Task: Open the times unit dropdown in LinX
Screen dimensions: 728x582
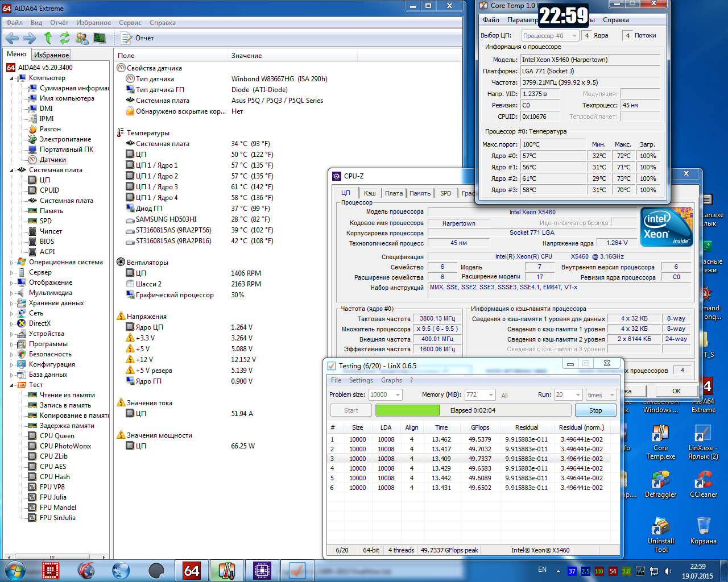Action: click(x=601, y=395)
